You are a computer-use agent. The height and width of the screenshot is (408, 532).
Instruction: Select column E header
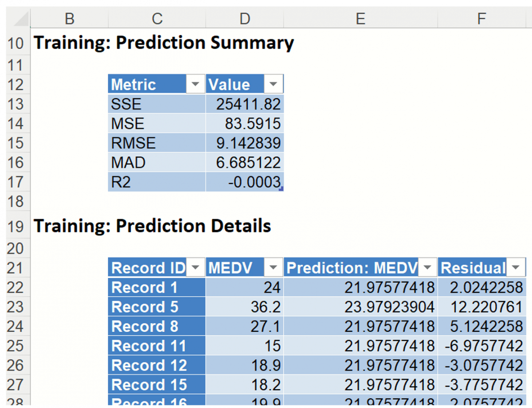coord(360,18)
